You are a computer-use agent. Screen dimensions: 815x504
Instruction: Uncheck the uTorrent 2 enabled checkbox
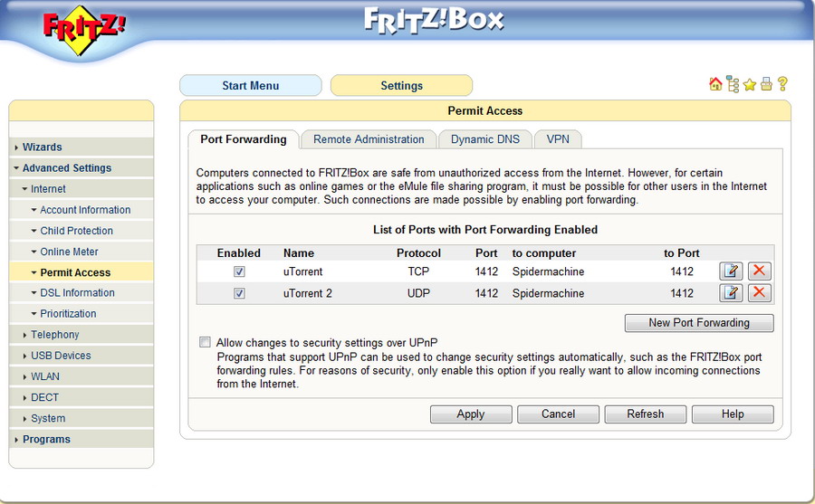[x=240, y=293]
